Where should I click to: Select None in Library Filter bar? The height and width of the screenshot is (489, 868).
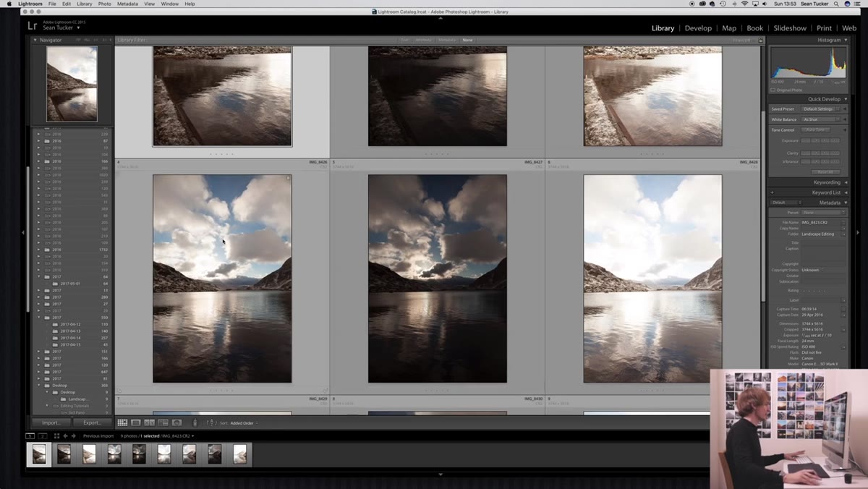467,40
